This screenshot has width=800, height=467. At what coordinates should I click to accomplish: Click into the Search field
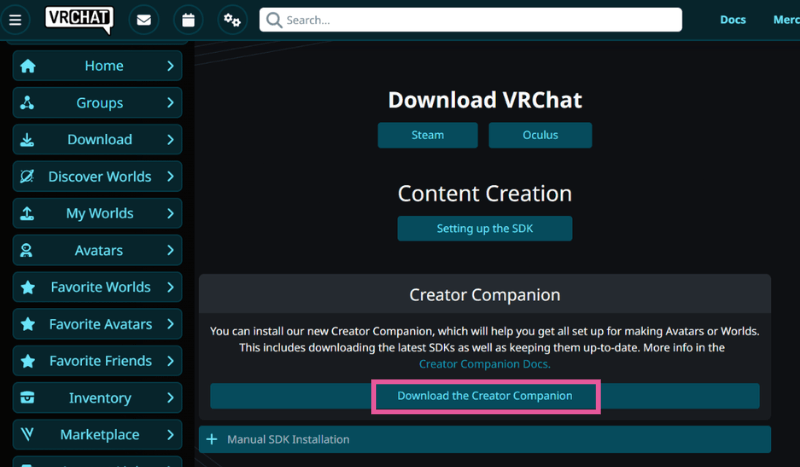[470, 20]
